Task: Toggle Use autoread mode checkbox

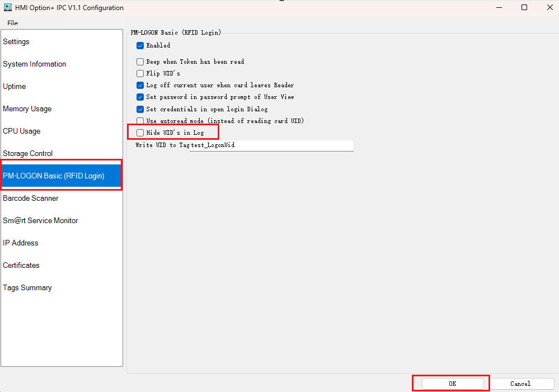Action: 140,121
